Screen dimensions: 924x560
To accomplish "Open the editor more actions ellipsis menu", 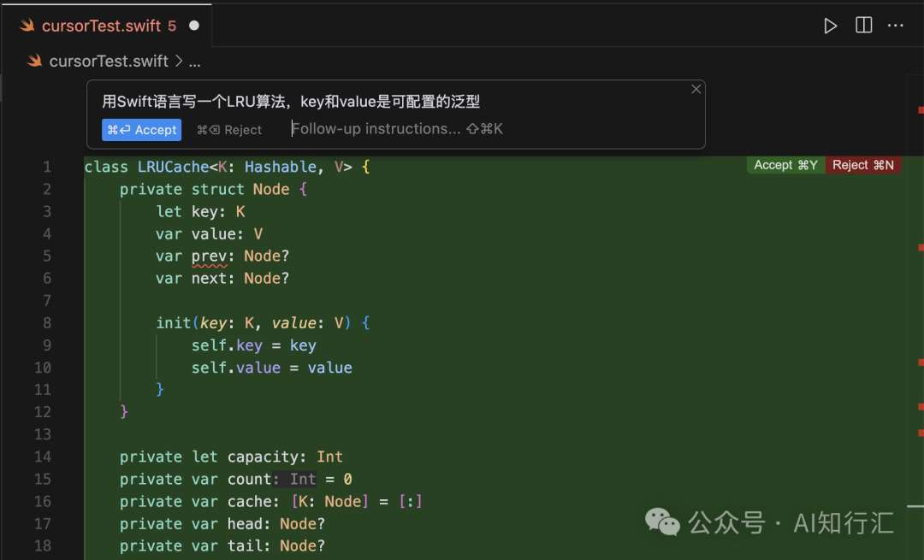I will pyautogui.click(x=895, y=26).
